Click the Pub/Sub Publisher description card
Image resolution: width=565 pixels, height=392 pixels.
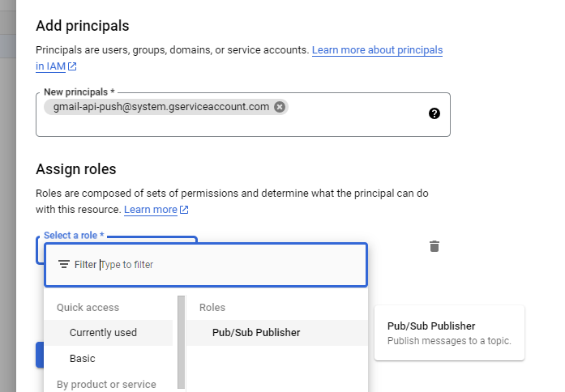(x=449, y=333)
